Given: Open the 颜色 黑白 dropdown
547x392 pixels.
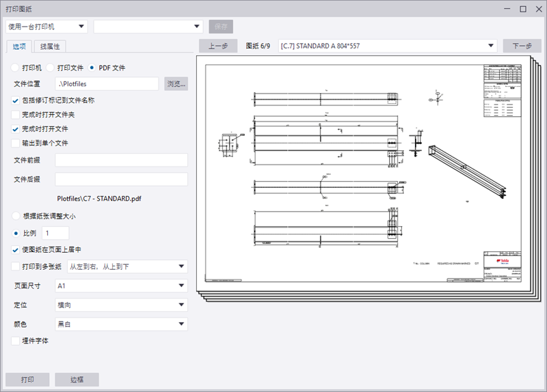Looking at the screenshot, I should (x=122, y=324).
